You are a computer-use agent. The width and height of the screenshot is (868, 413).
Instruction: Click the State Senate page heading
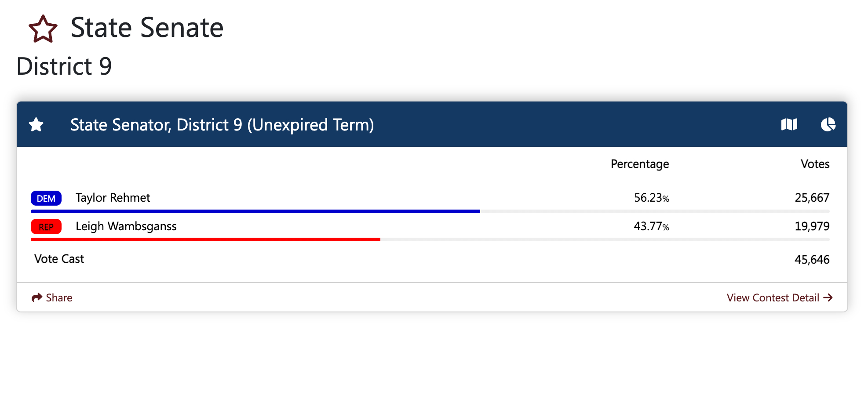pyautogui.click(x=147, y=28)
